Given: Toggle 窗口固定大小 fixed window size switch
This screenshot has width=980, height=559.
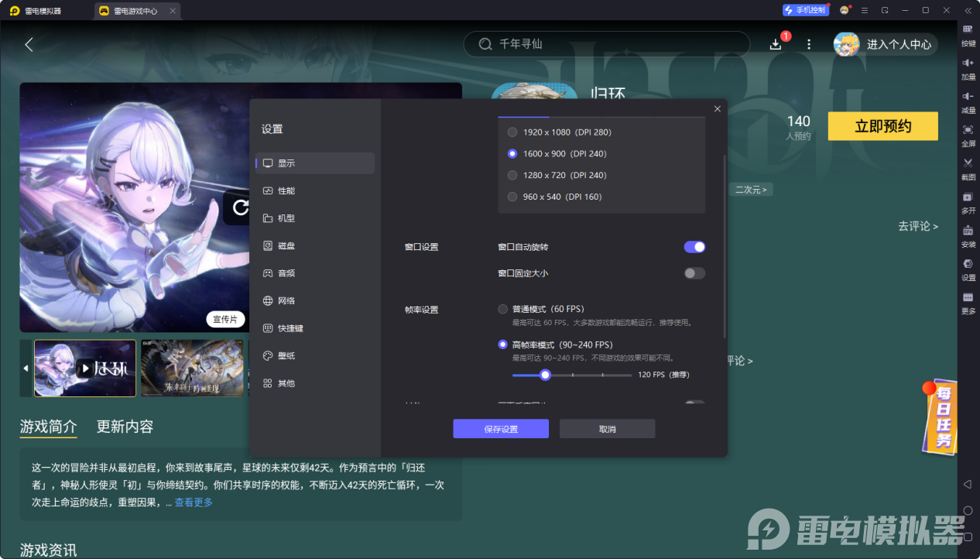Looking at the screenshot, I should click(694, 273).
